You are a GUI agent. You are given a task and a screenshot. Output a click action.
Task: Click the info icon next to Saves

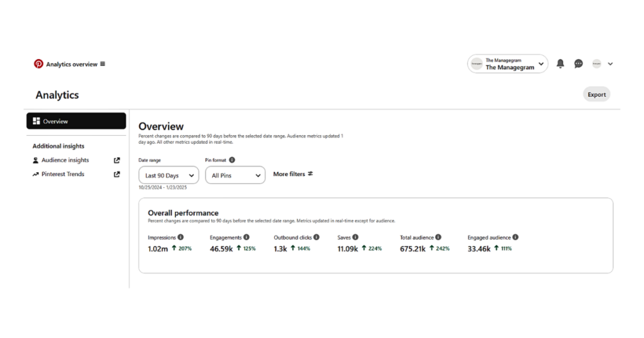pyautogui.click(x=355, y=237)
